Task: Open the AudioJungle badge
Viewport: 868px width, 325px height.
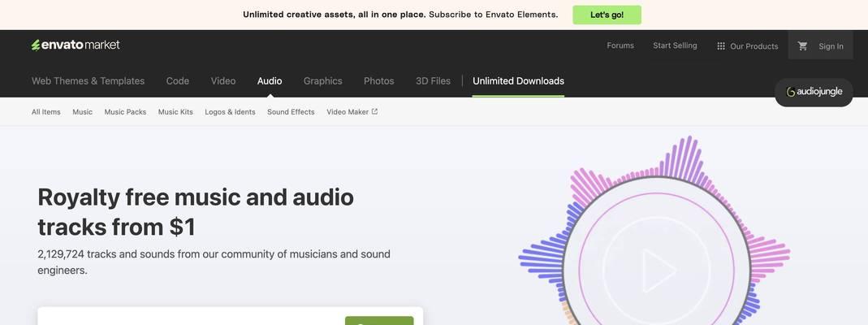Action: pyautogui.click(x=814, y=92)
